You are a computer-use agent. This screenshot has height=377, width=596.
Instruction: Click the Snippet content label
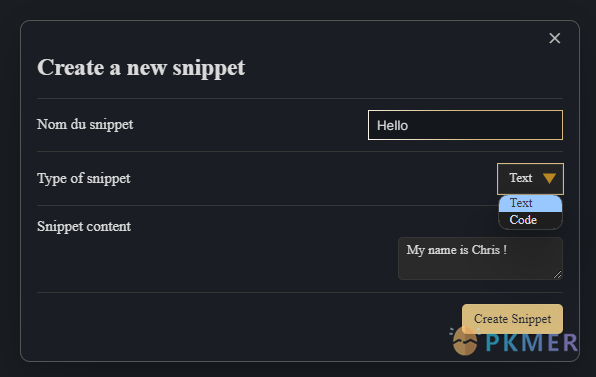pos(84,227)
